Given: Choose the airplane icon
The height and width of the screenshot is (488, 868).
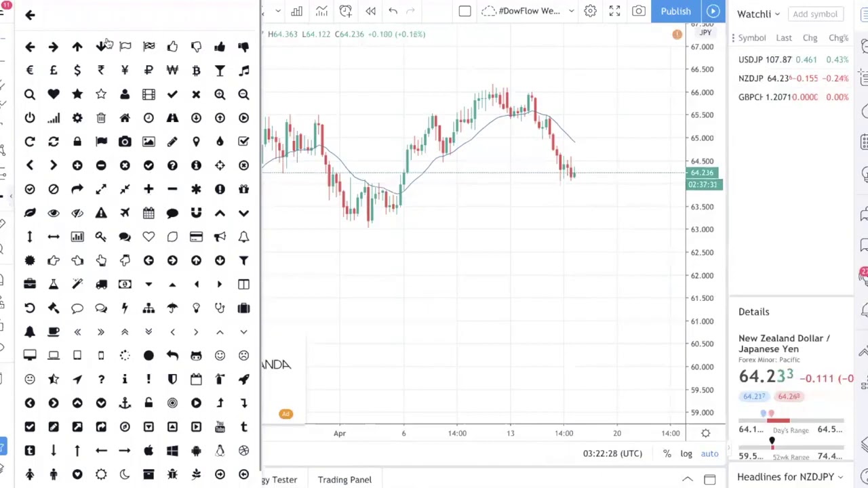Looking at the screenshot, I should click(125, 213).
